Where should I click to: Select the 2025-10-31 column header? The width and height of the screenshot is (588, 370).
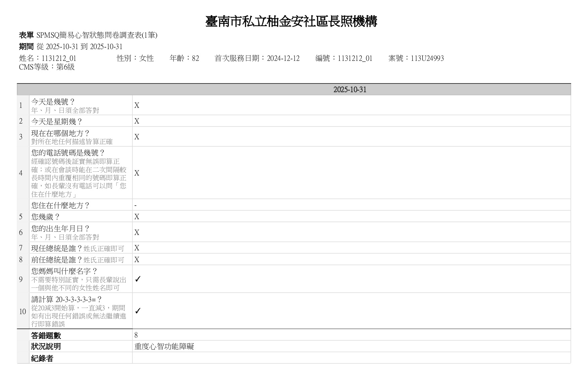pyautogui.click(x=350, y=90)
